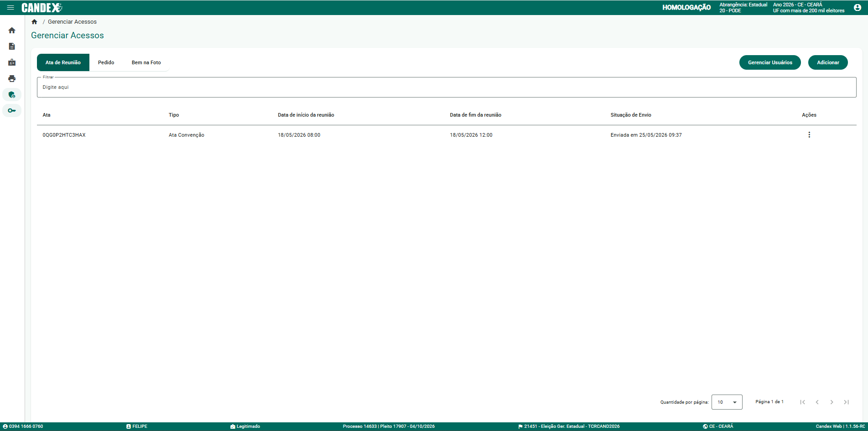The image size is (868, 431).
Task: Click the Gerenciar Acessos breadcrumb link
Action: tap(72, 22)
